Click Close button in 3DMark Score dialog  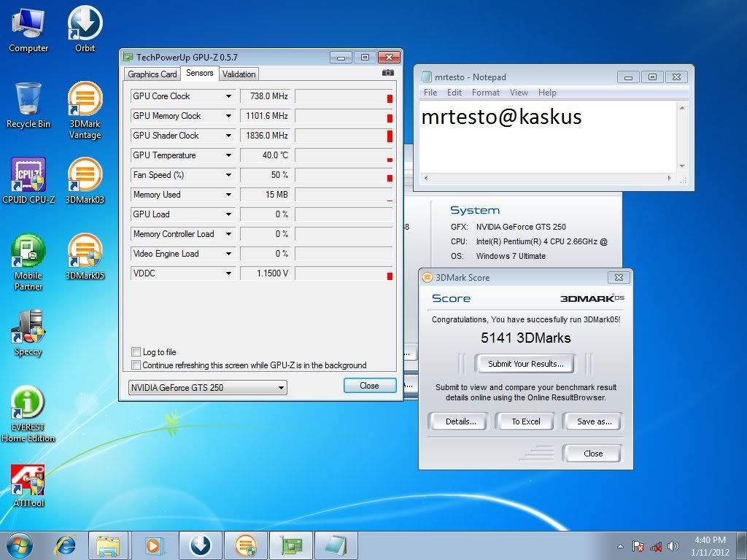point(592,454)
